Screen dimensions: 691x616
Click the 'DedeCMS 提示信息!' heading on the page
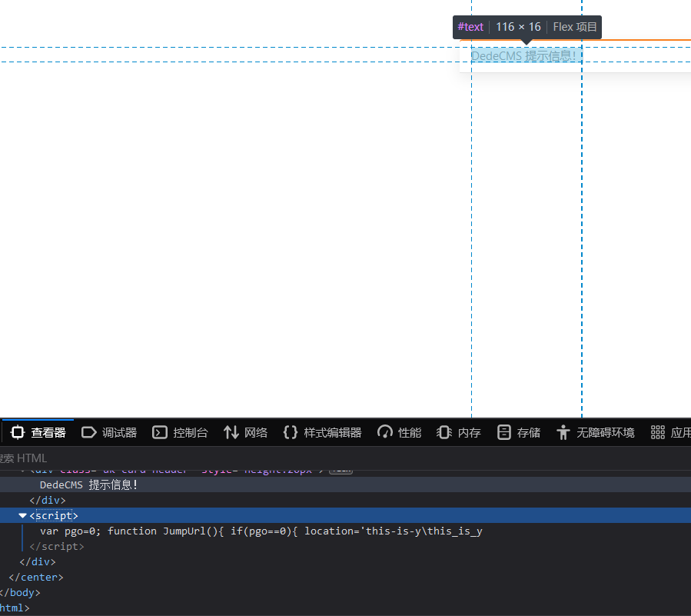click(523, 56)
